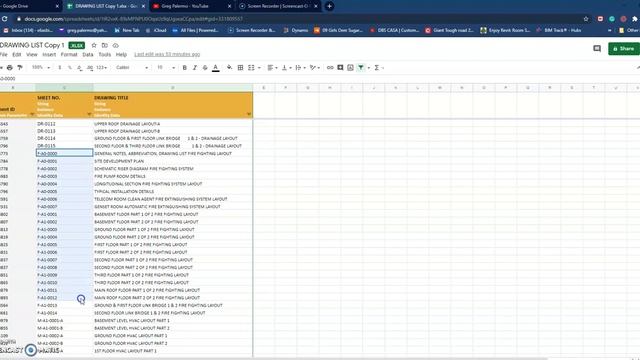The image size is (640, 360).
Task: Open the cell borders tool
Action: click(x=240, y=67)
